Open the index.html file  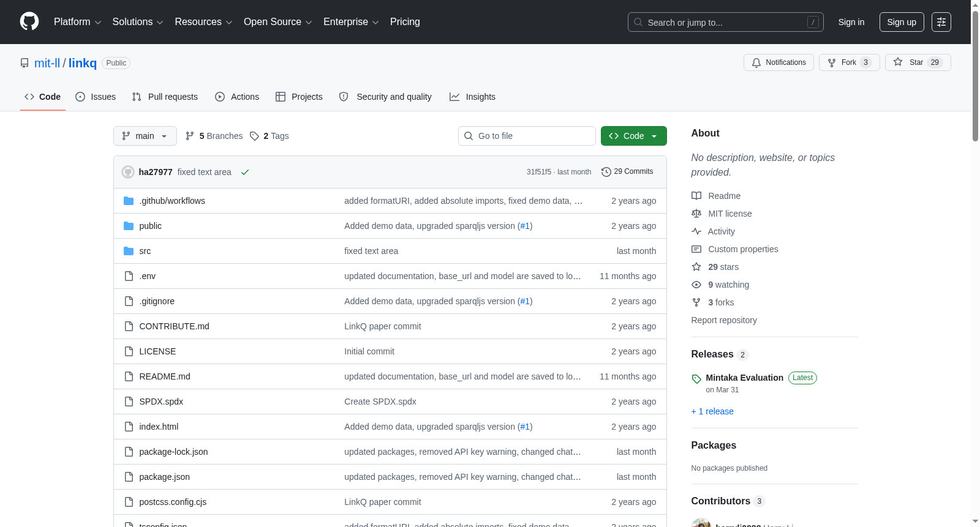pyautogui.click(x=159, y=427)
